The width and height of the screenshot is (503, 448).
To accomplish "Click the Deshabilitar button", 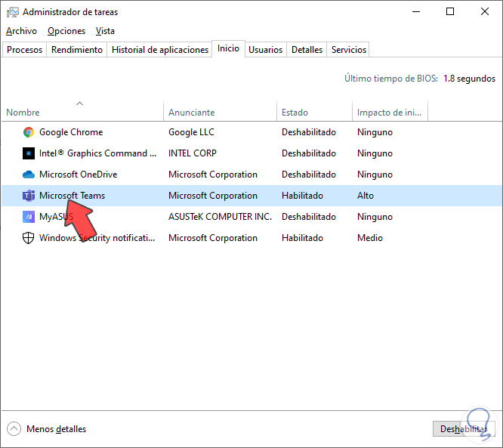I will (x=464, y=429).
